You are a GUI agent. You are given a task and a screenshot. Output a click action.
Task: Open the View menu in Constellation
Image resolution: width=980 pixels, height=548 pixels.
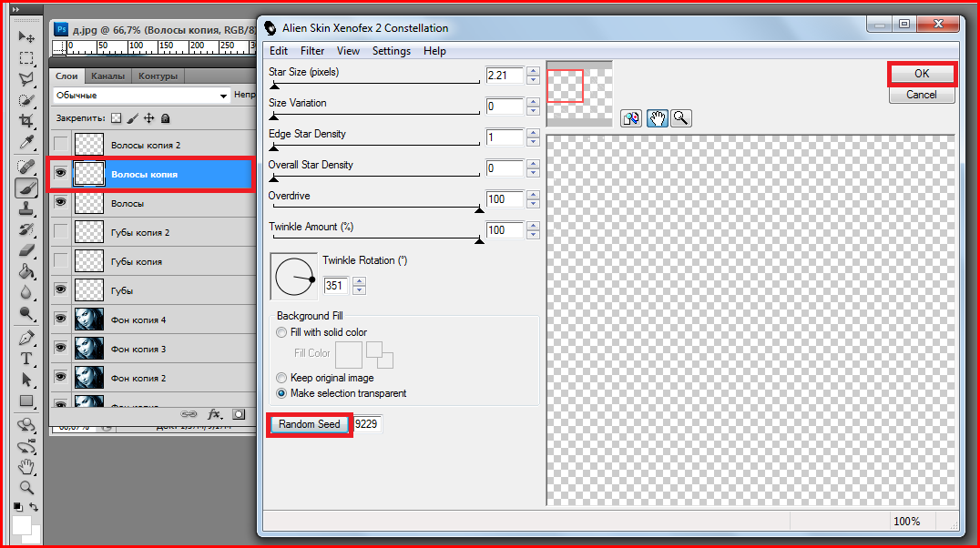(x=348, y=51)
